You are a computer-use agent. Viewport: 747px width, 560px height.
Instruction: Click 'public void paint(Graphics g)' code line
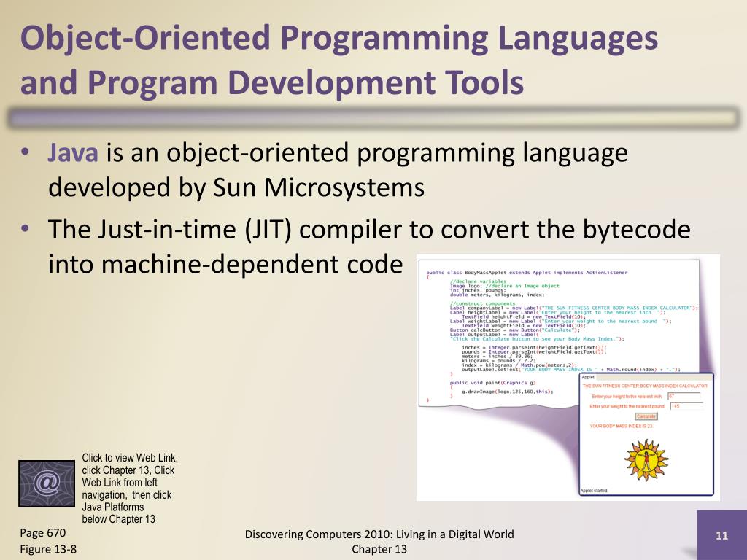click(x=492, y=382)
